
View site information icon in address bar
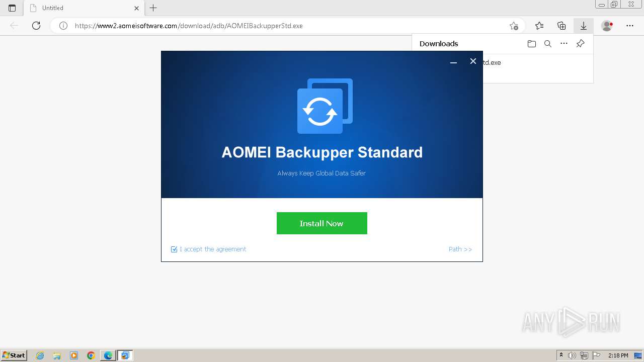pos(63,26)
